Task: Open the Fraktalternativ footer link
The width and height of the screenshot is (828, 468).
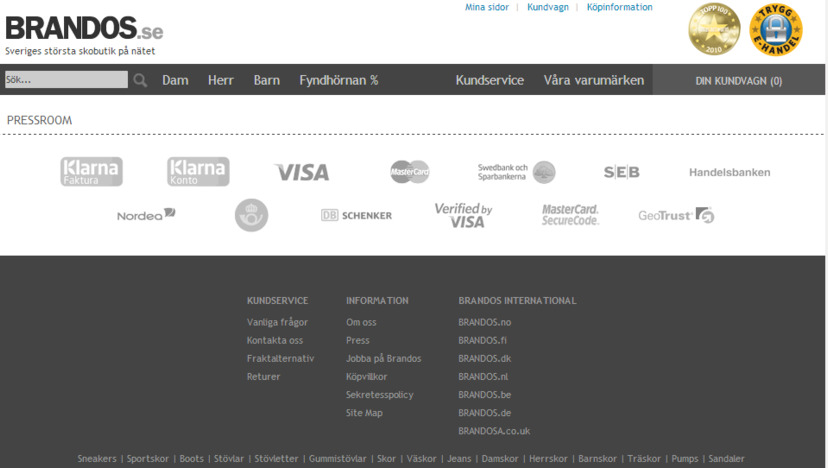Action: click(x=280, y=359)
